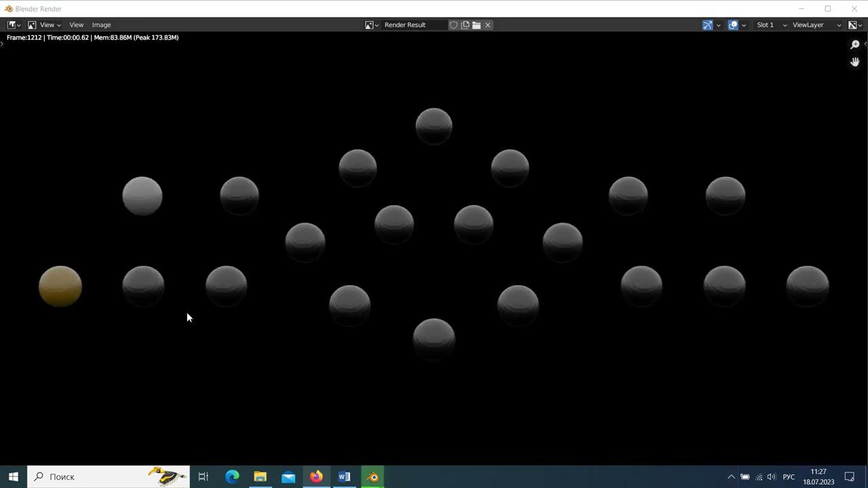Open the battery status tray icon

click(x=745, y=476)
